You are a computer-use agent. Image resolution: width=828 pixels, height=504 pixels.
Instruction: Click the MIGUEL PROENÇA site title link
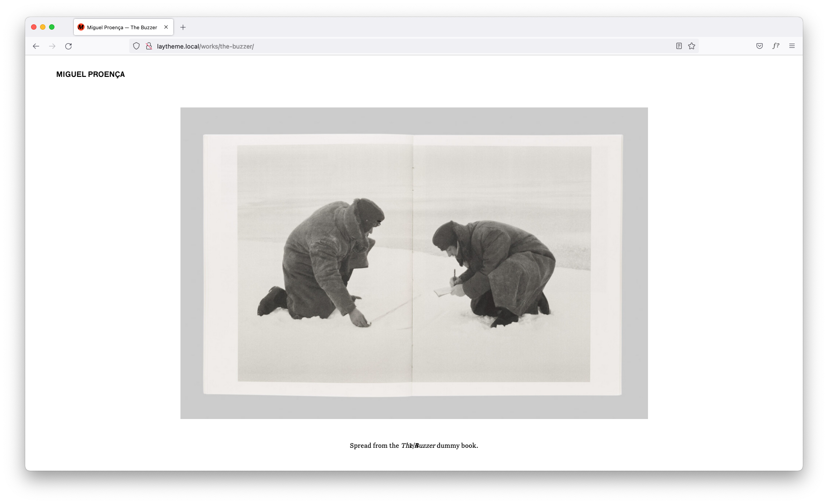(x=90, y=75)
